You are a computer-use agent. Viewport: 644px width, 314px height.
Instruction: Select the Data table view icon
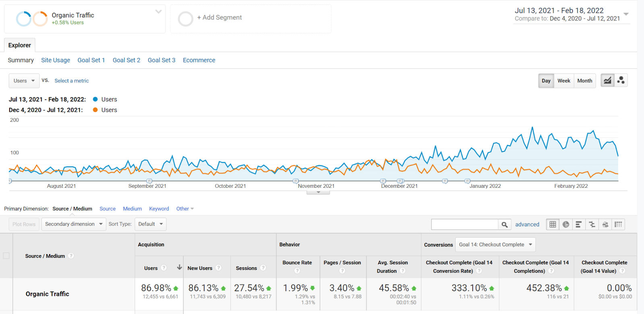tap(553, 224)
